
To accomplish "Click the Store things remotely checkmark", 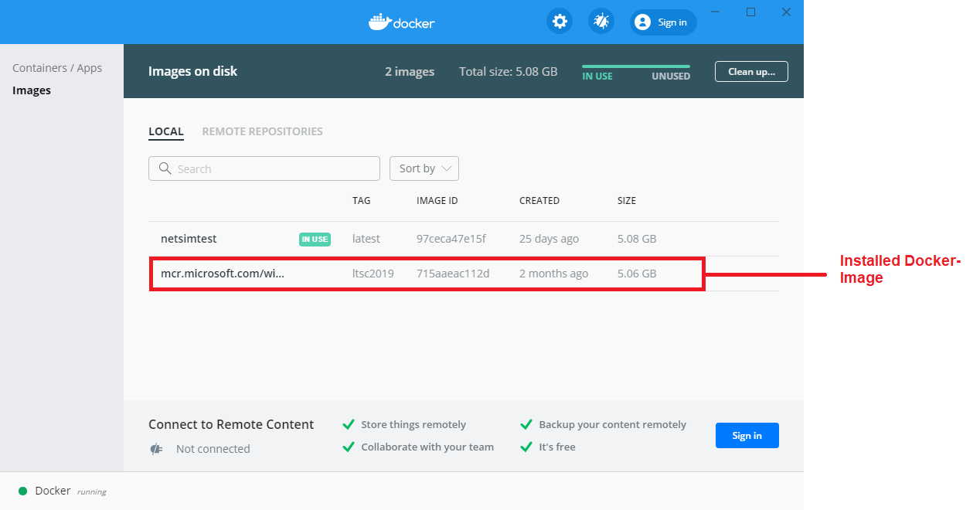I will [x=349, y=425].
